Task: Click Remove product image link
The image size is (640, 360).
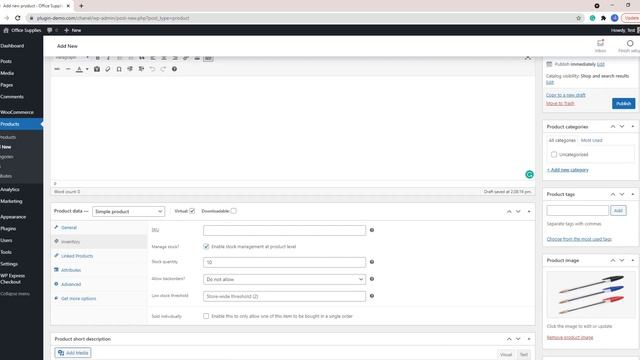Action: click(570, 338)
